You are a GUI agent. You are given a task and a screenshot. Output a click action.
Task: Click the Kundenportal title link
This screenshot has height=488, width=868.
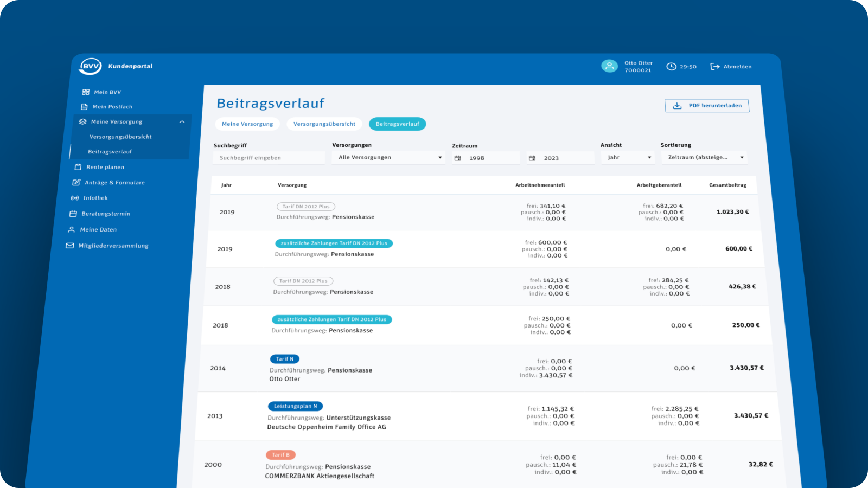(x=130, y=66)
